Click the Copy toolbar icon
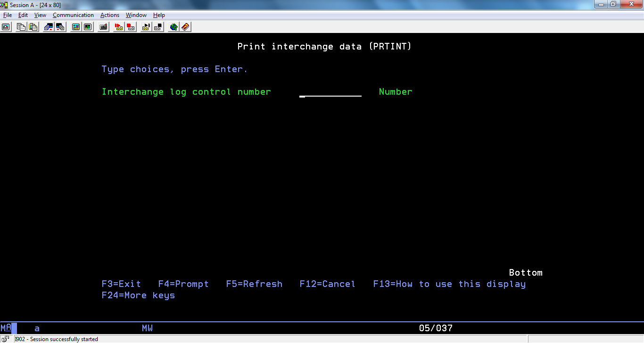The image size is (644, 343). (21, 27)
